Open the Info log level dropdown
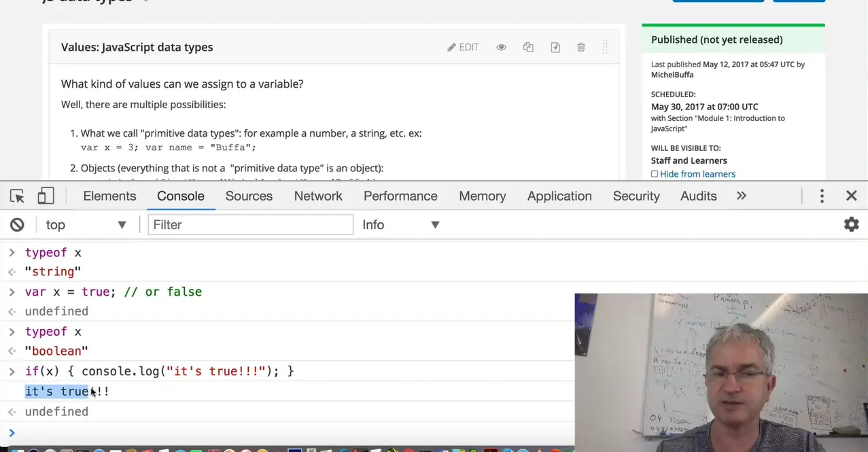Viewport: 868px width, 452px height. pyautogui.click(x=401, y=224)
